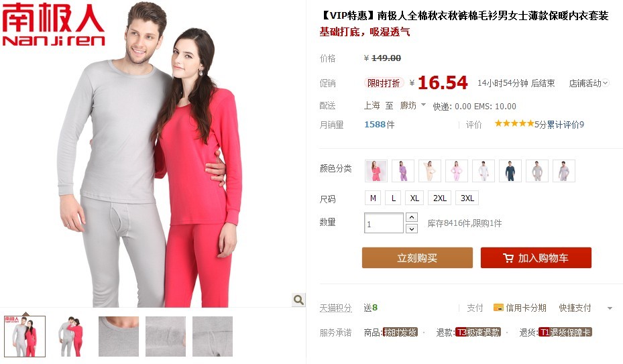Decrease quantity with the down arrow
Viewport: 623px width, 364px height.
[x=412, y=229]
